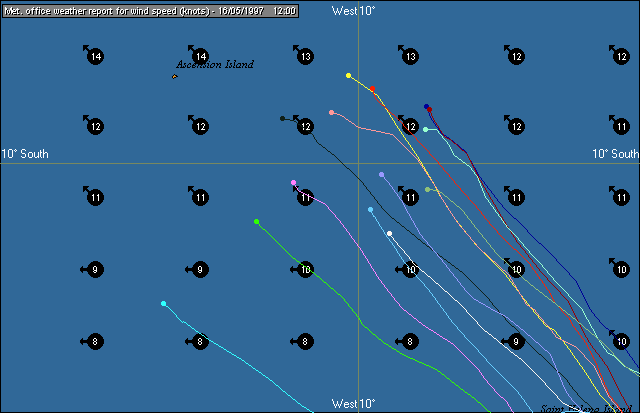
Task: Select the 10° South label on right edge
Action: [x=615, y=154]
